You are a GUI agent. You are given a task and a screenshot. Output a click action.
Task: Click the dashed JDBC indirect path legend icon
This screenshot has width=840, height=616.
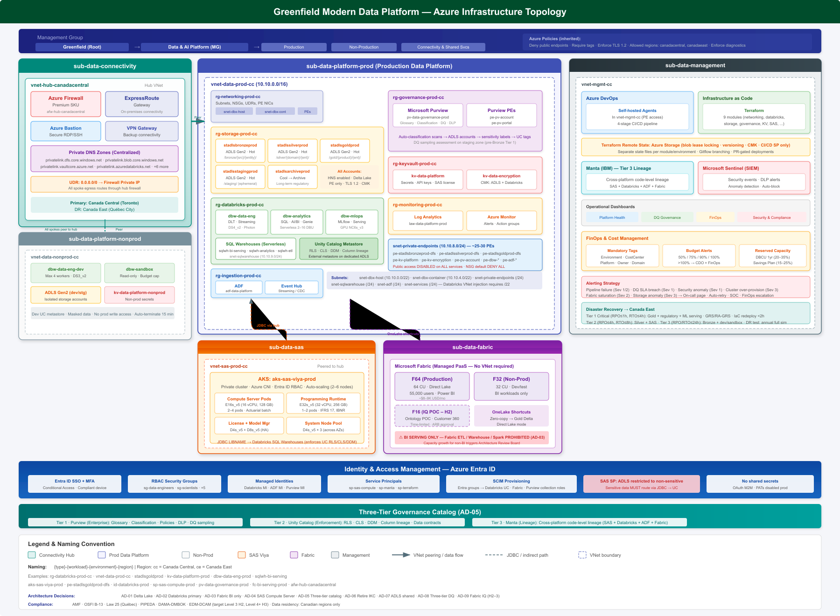click(x=494, y=555)
